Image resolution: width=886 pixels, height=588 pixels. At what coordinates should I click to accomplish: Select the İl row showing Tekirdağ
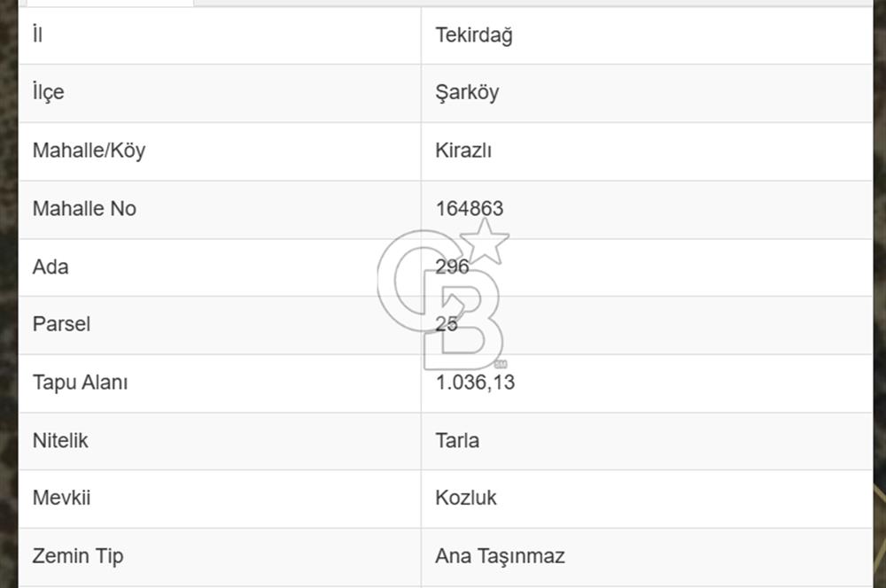point(473,35)
